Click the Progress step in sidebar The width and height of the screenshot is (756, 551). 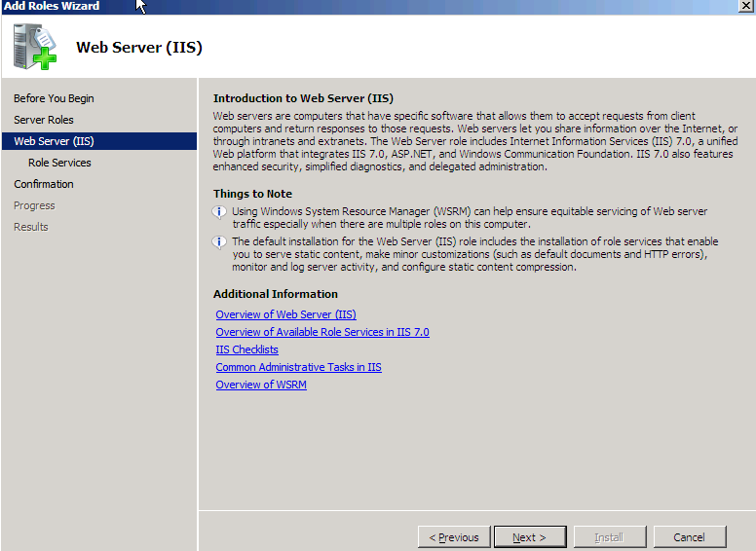[34, 205]
